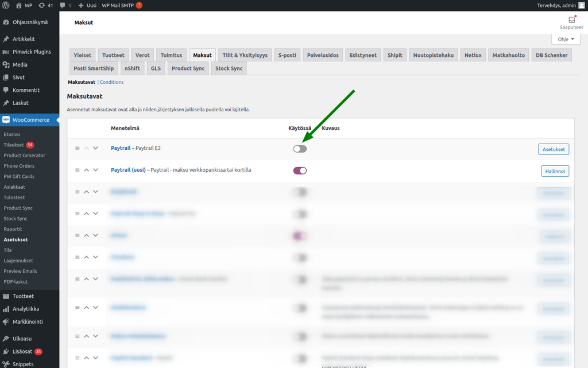588x368 pixels.
Task: Open Artikkelit pin icon in sidebar
Action: tap(6, 39)
